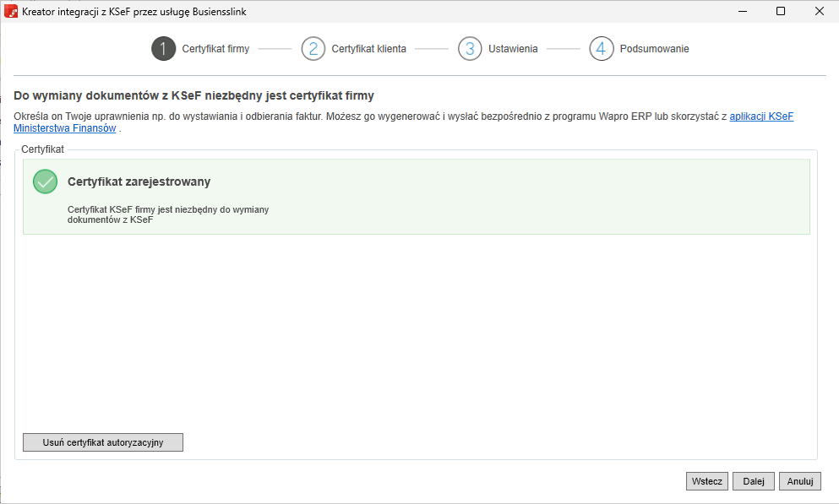Switch to the Certyfikat klienta step
839x504 pixels.
tap(368, 49)
